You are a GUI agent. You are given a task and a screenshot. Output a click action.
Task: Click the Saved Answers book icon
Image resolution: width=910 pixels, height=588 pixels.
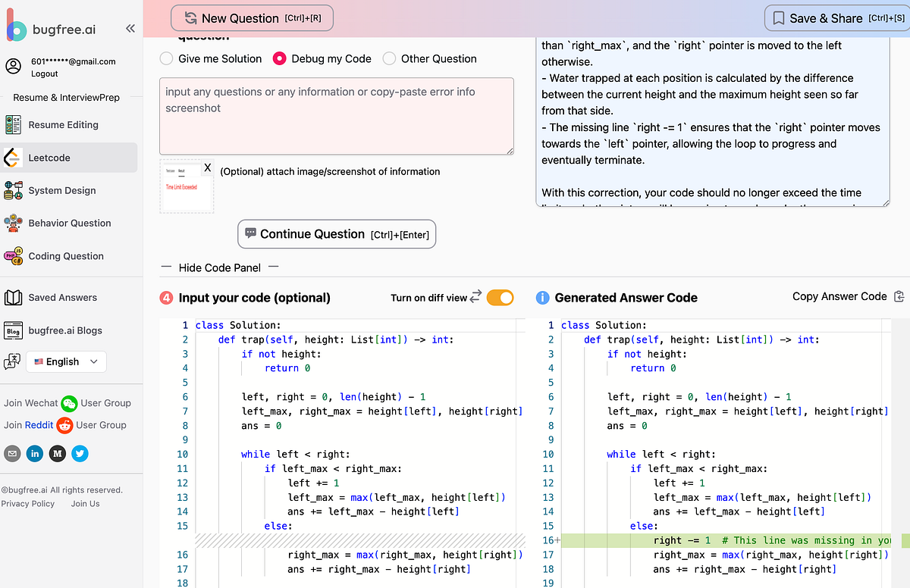coord(13,297)
